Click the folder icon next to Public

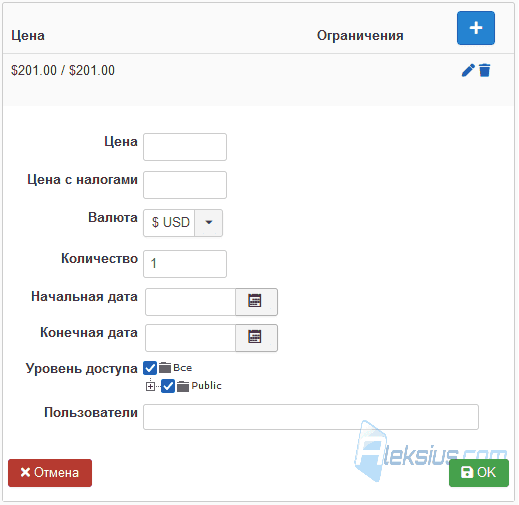(x=183, y=386)
